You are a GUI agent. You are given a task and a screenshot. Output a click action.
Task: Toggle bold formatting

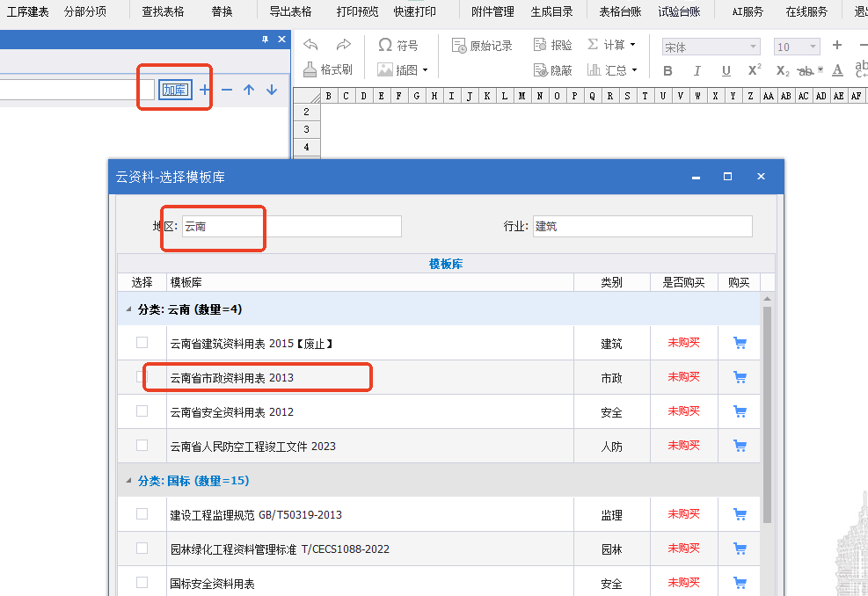click(x=667, y=71)
